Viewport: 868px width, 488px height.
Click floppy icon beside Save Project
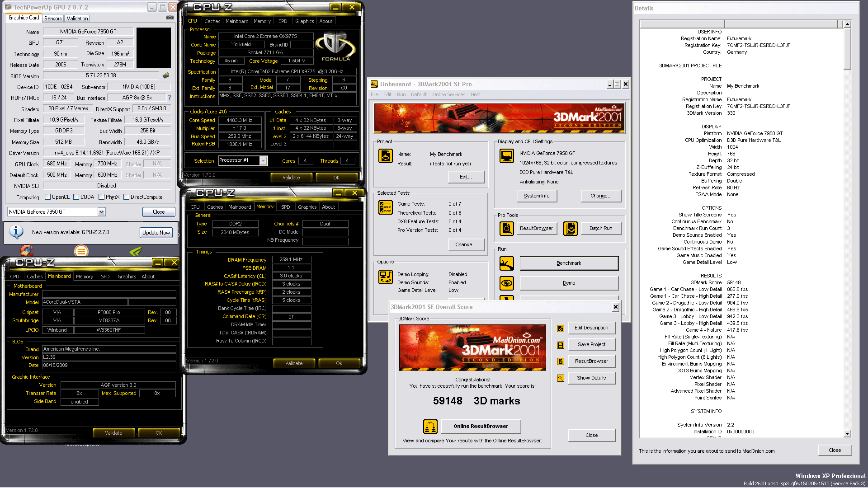click(561, 345)
